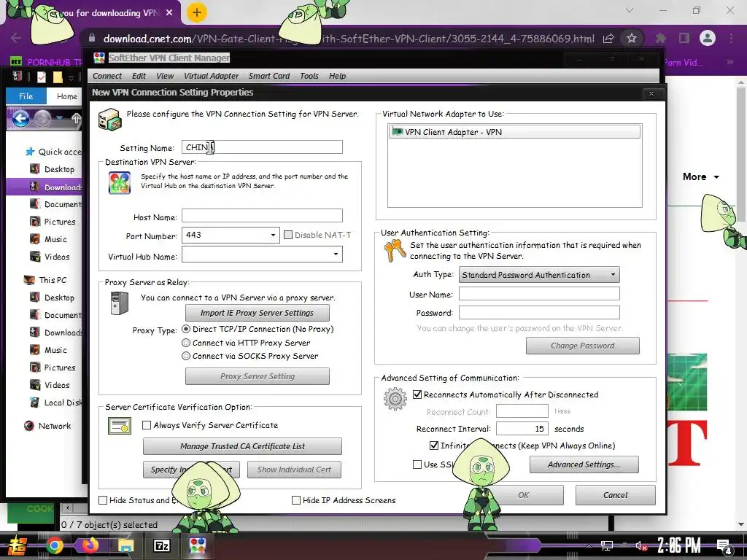
Task: Open the Tools menu
Action: pyautogui.click(x=309, y=76)
